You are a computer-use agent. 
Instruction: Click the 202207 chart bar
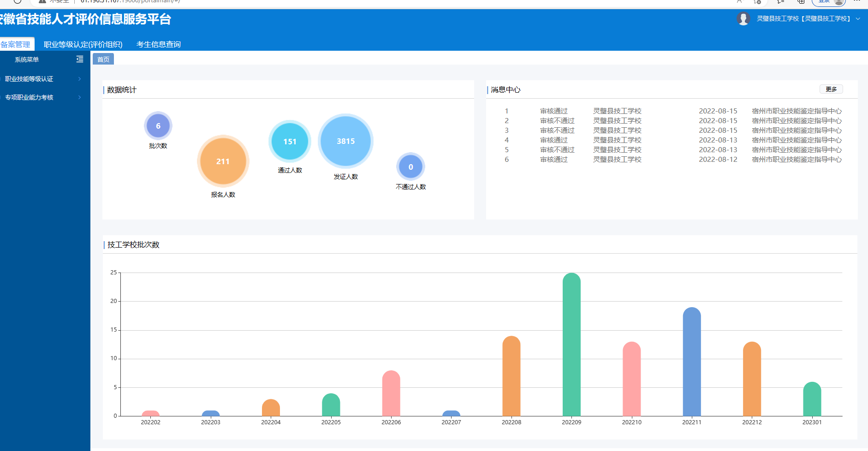pyautogui.click(x=451, y=414)
